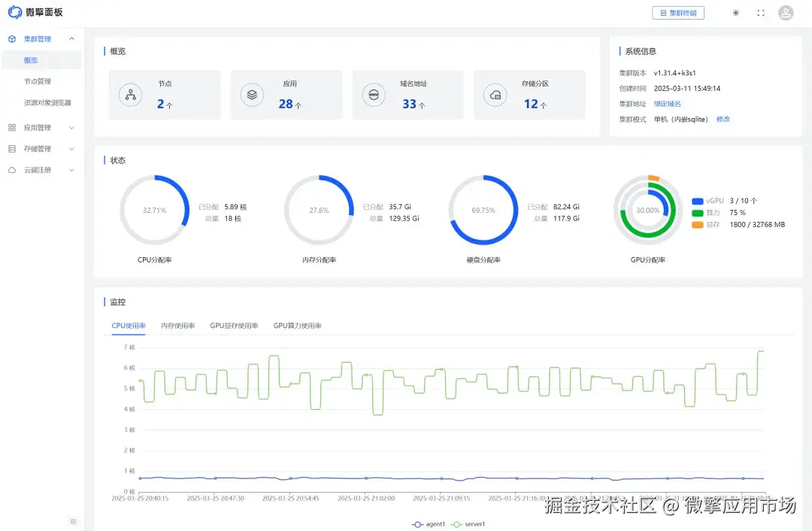
Task: Switch to the GPU显存使用率 tab
Action: [x=234, y=326]
